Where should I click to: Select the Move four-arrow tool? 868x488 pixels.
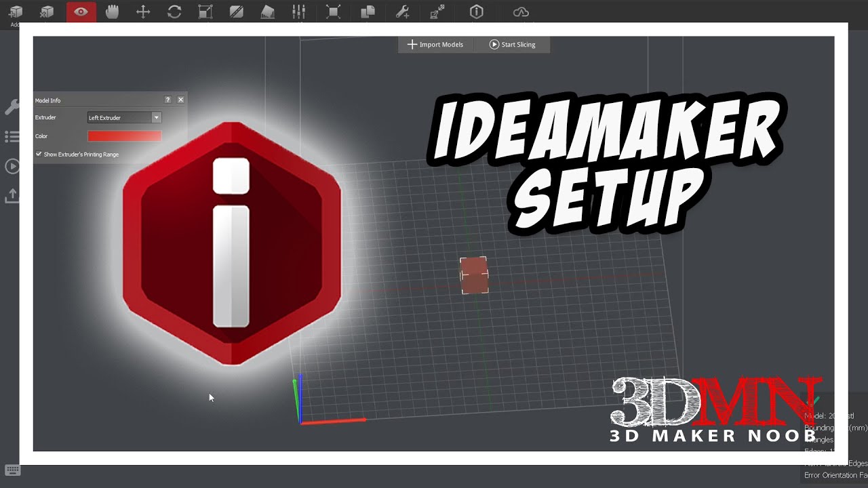[143, 12]
